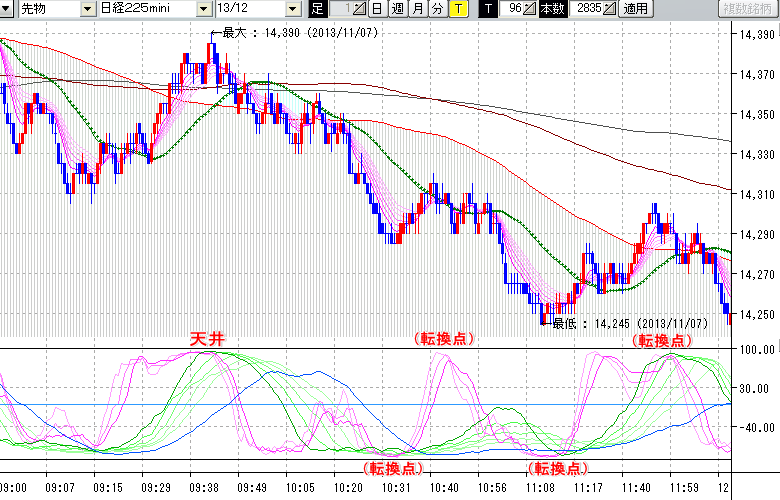Screen dimensions: 780x500
Task: Select the 分 minute chart button
Action: pos(437,9)
